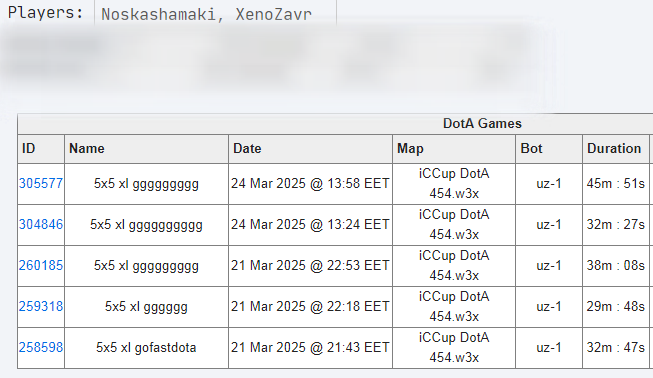Open game ID 259318 link
This screenshot has width=653, height=378.
41,306
